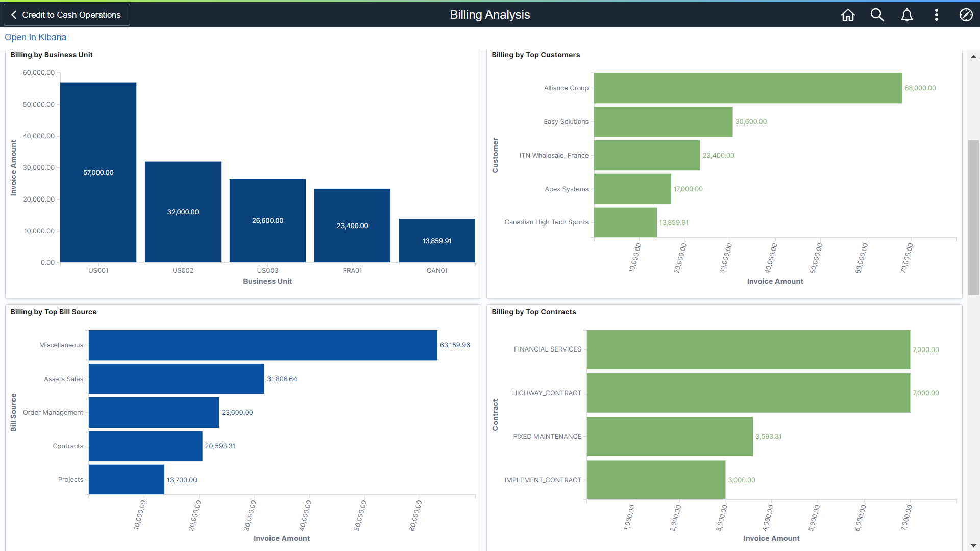This screenshot has width=980, height=551.
Task: Open the Open in Kibana link
Action: [x=35, y=37]
